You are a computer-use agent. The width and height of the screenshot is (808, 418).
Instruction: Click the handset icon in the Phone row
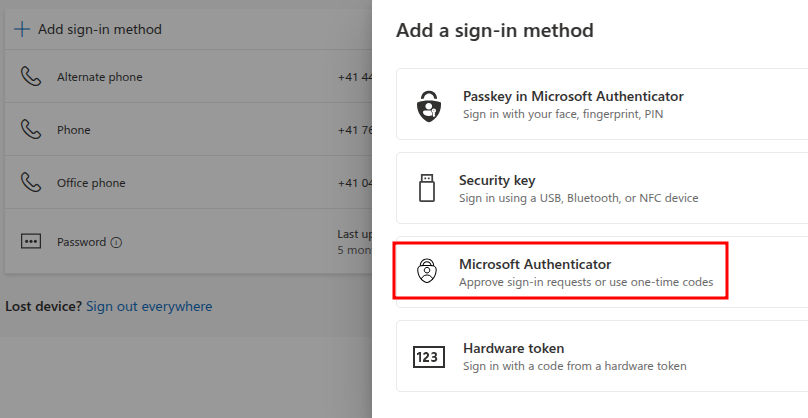[x=30, y=130]
